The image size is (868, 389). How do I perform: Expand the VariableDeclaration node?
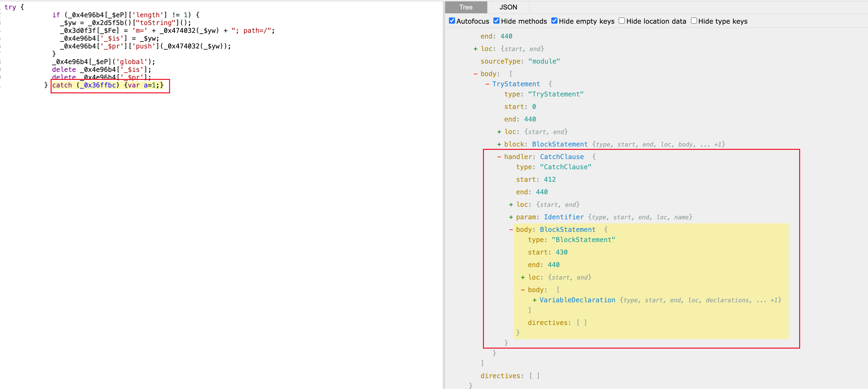tap(535, 300)
